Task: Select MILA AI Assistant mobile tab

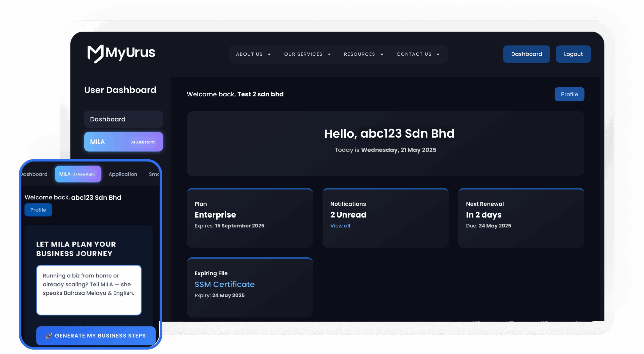Action: coord(78,174)
